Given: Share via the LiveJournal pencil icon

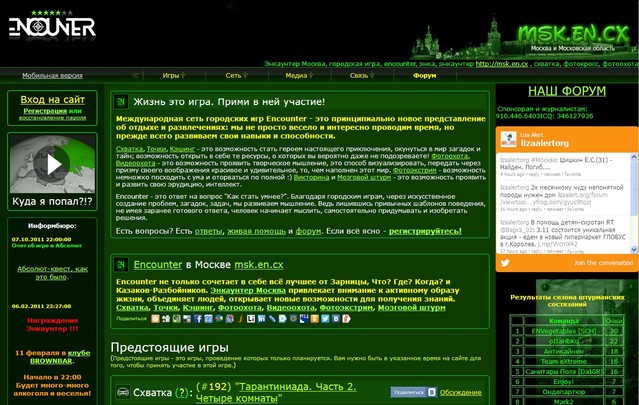Looking at the screenshot, I should coord(272,319).
